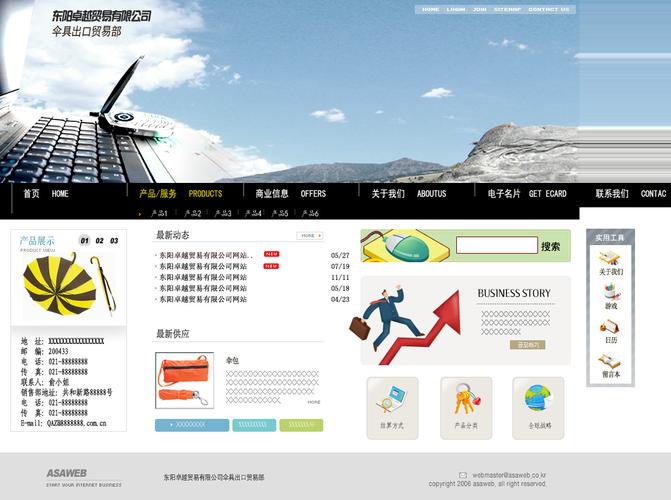Show product slide 01
The width and height of the screenshot is (671, 500).
(x=85, y=241)
